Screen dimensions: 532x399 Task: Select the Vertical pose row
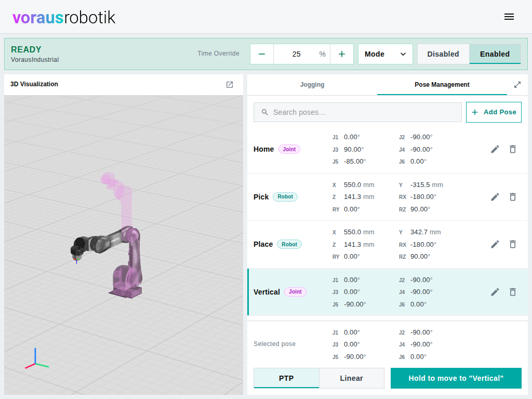pyautogui.click(x=388, y=292)
